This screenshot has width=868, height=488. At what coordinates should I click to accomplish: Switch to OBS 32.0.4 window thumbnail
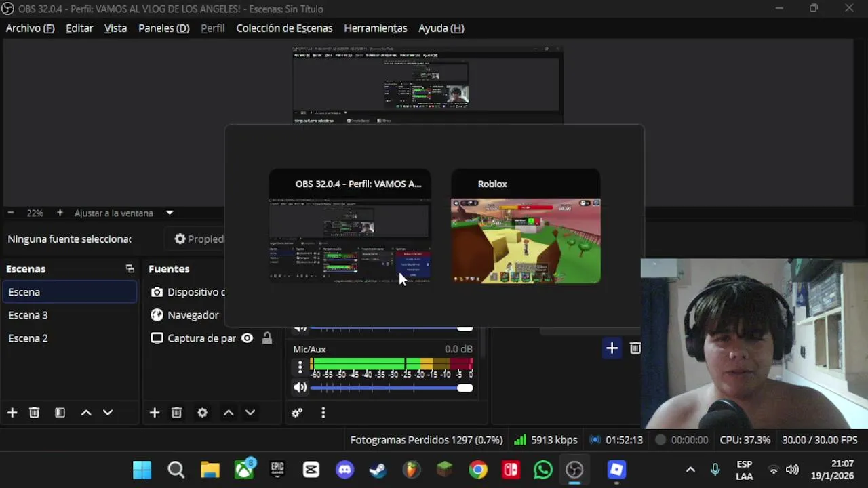[350, 226]
